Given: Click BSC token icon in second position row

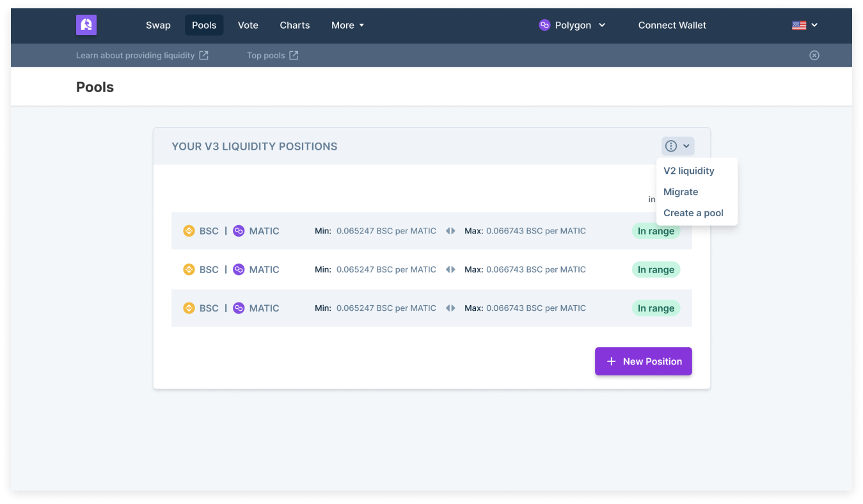Looking at the screenshot, I should [x=189, y=269].
